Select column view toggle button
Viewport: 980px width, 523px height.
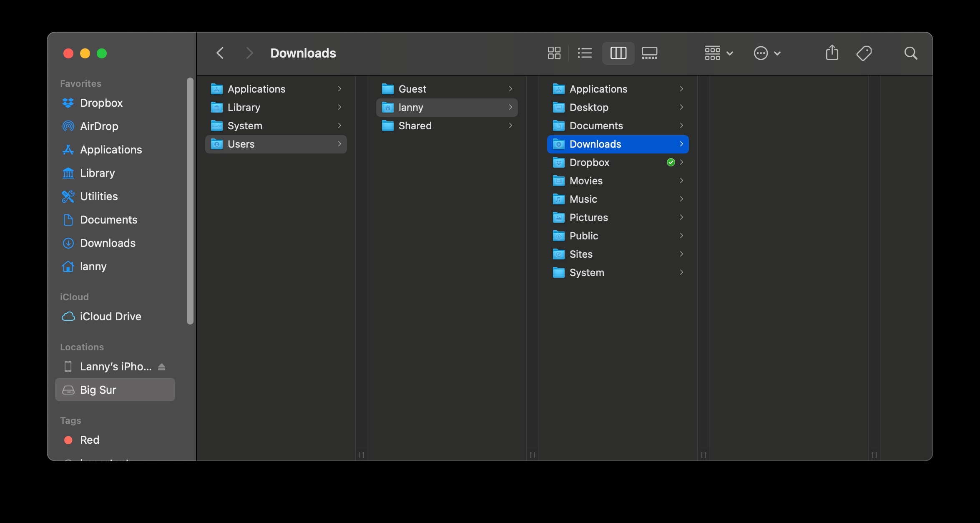618,53
